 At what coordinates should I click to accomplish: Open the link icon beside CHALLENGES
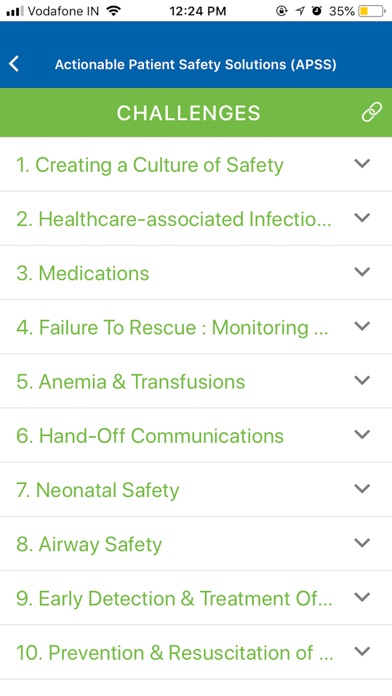tap(372, 112)
